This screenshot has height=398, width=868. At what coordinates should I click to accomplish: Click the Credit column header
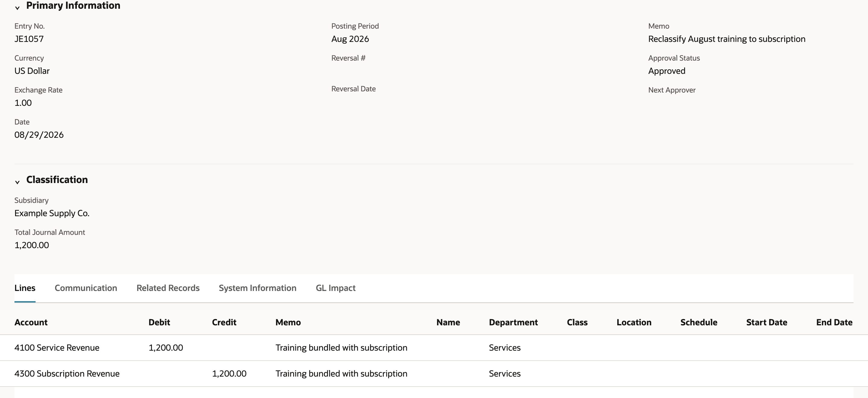(x=224, y=322)
